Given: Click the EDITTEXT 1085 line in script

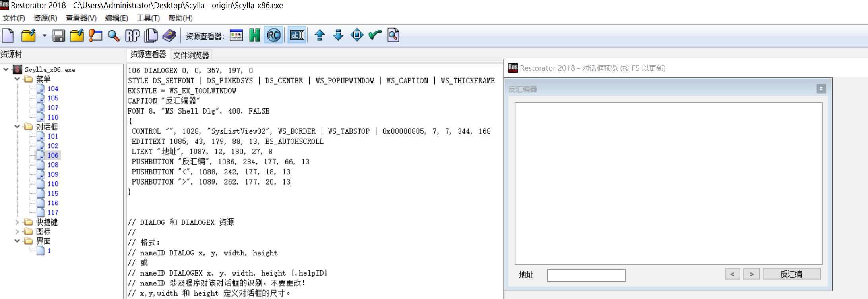Looking at the screenshot, I should (x=227, y=141).
